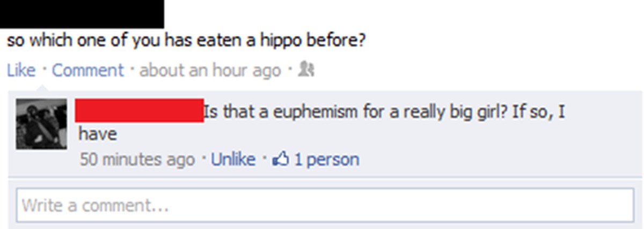Unlike the euphemism comment

click(233, 159)
